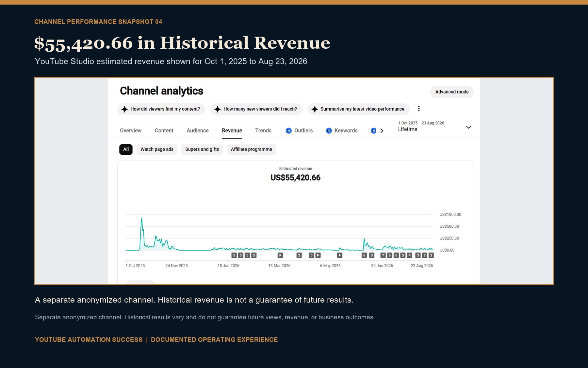Click the 'Estimated revenue' label
Image resolution: width=588 pixels, height=368 pixels.
(x=296, y=169)
